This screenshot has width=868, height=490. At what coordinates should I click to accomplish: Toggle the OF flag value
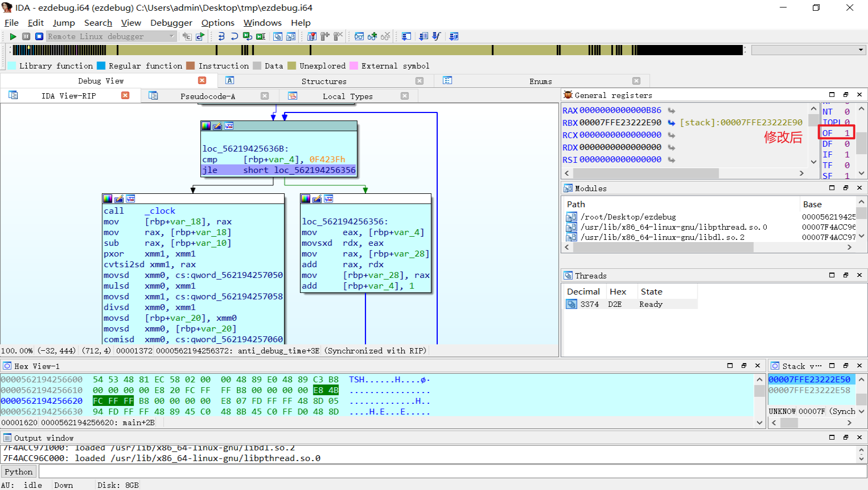pos(847,133)
